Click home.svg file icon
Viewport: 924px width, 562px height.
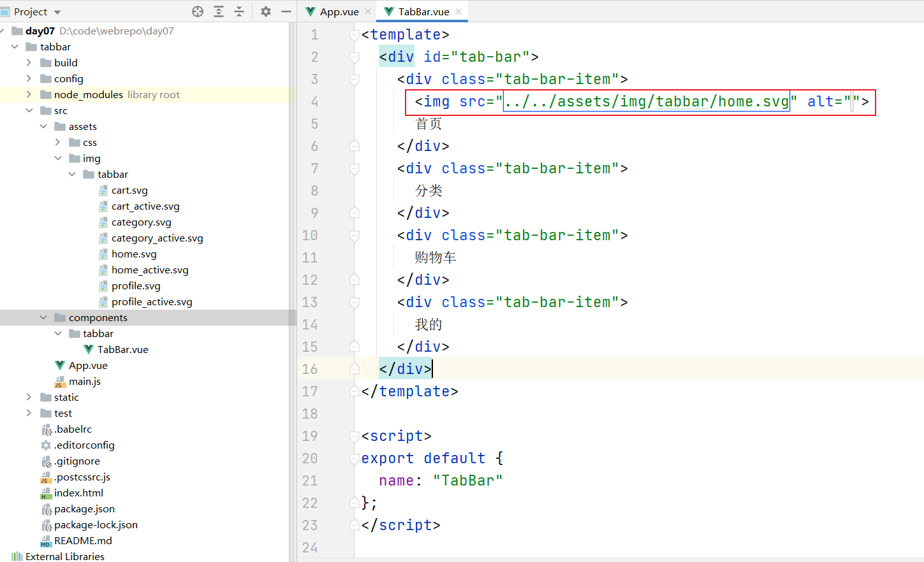point(103,254)
